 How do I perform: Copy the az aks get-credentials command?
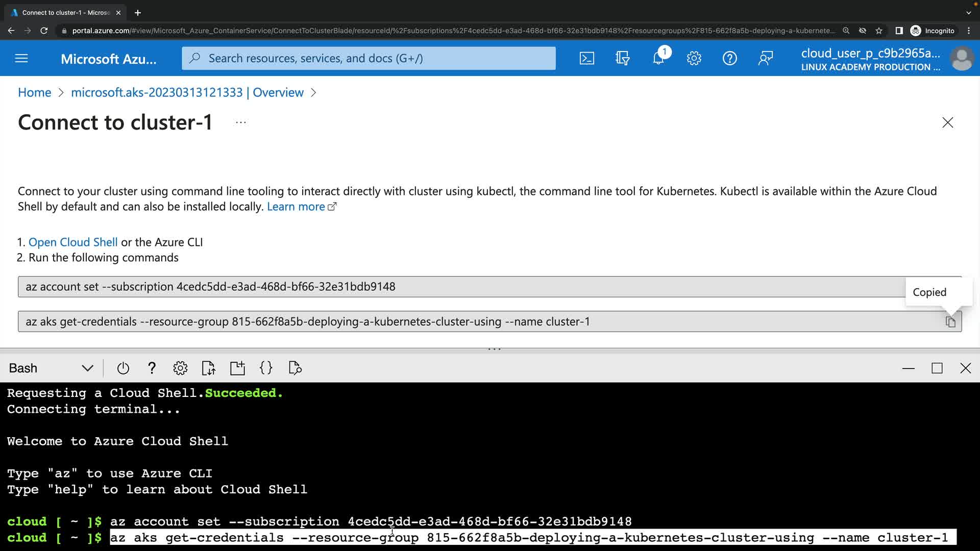click(x=950, y=322)
